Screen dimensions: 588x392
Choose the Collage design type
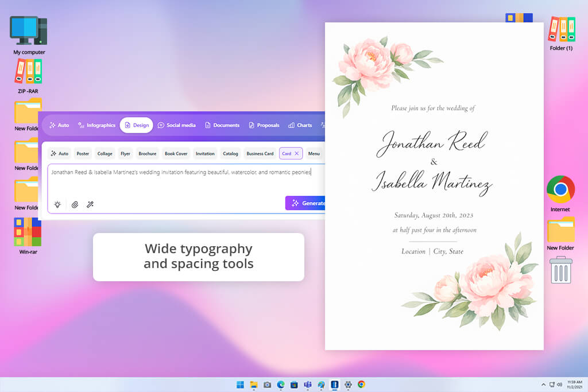[105, 154]
